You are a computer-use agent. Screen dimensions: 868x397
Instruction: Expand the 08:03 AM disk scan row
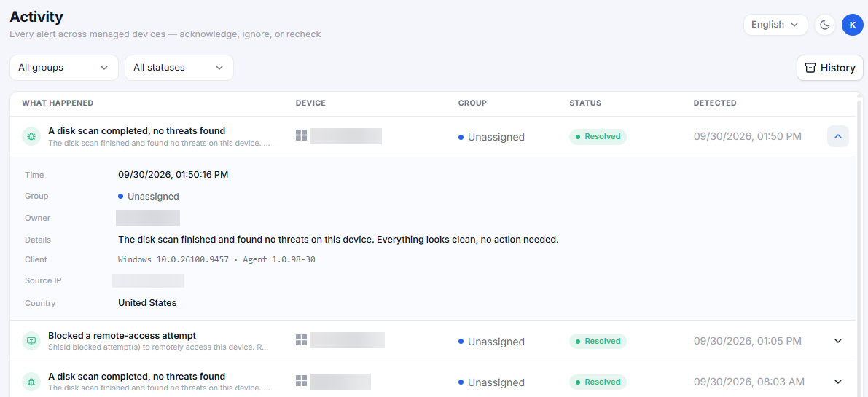[838, 382]
